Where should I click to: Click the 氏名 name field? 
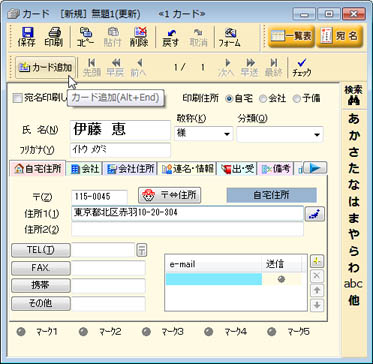click(120, 130)
